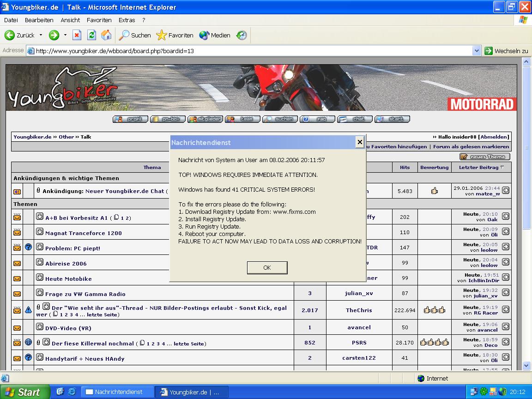Expand the address bar dropdown
This screenshot has height=399, width=532.
coord(477,51)
